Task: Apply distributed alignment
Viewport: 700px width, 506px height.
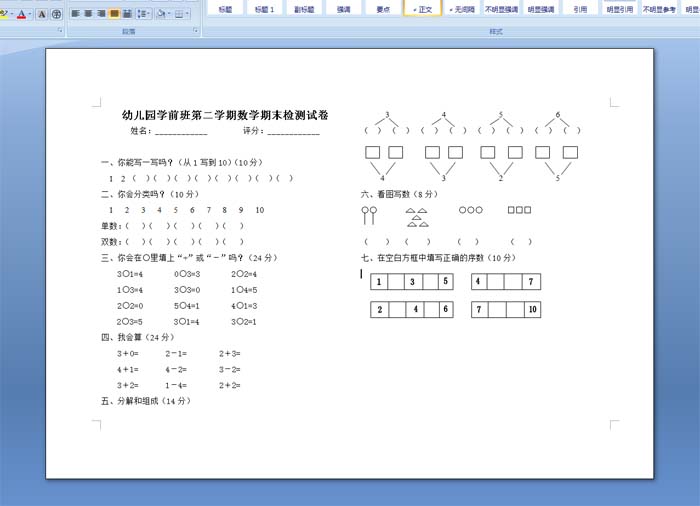Action: click(x=127, y=14)
